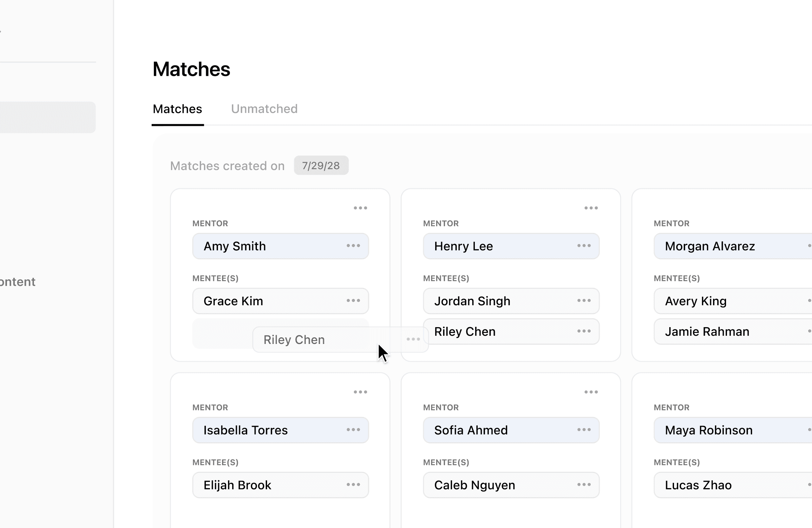Open more options for Elijah Brook
Screen dimensions: 812x528
[x=353, y=485]
